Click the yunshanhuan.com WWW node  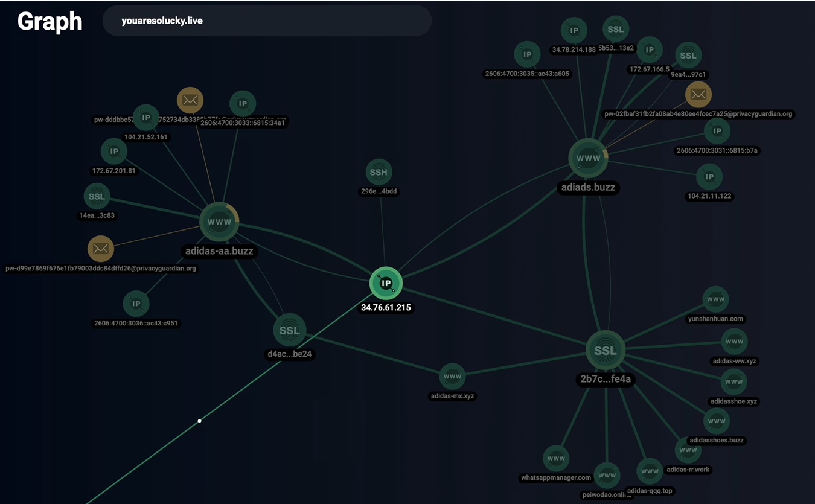716,299
